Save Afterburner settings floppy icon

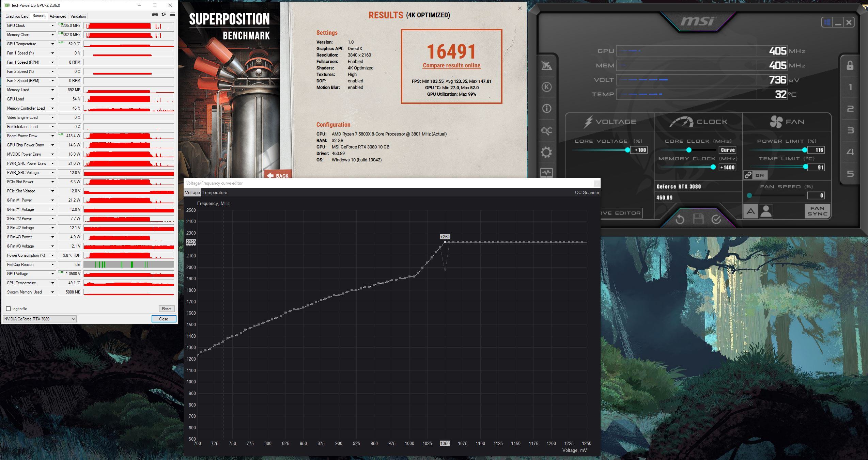698,219
